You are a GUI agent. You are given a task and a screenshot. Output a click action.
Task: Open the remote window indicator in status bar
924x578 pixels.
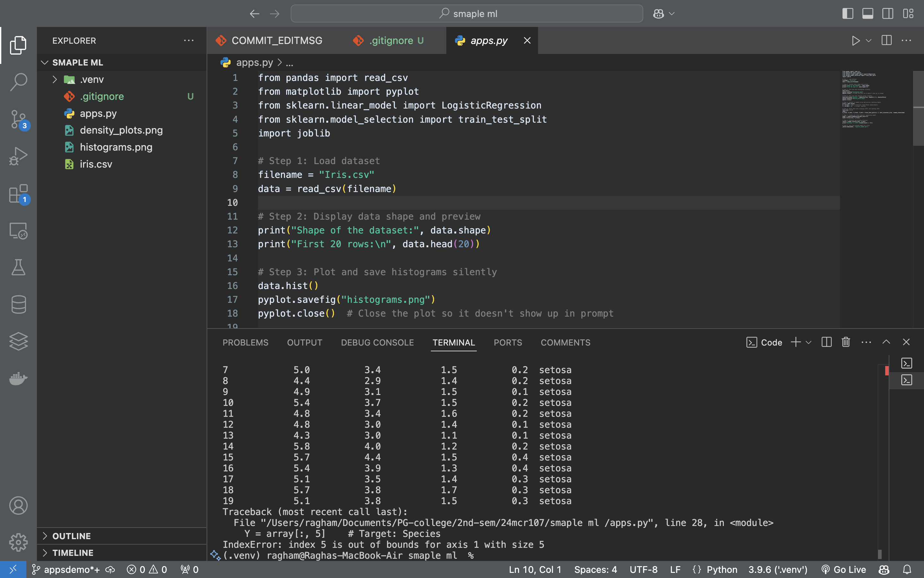point(13,570)
